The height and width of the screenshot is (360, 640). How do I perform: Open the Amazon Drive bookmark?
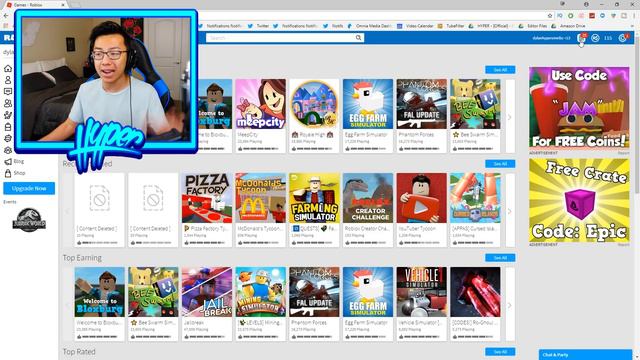pyautogui.click(x=569, y=26)
